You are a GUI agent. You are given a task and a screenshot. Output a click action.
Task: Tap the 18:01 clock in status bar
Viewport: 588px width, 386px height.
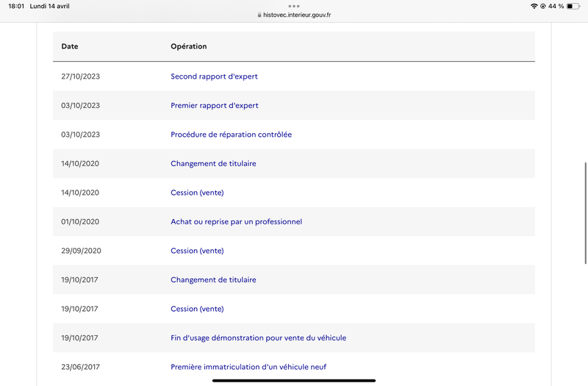[16, 6]
